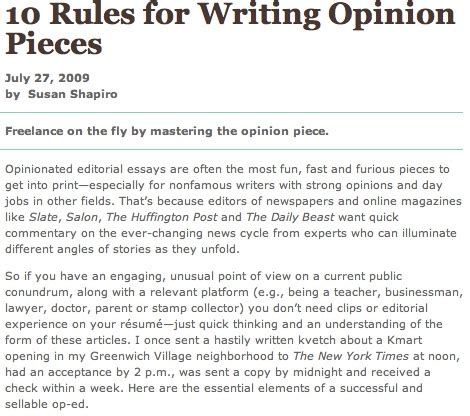Click the publication date July 27, 2009
Screen dimensions: 470x416
pos(47,78)
